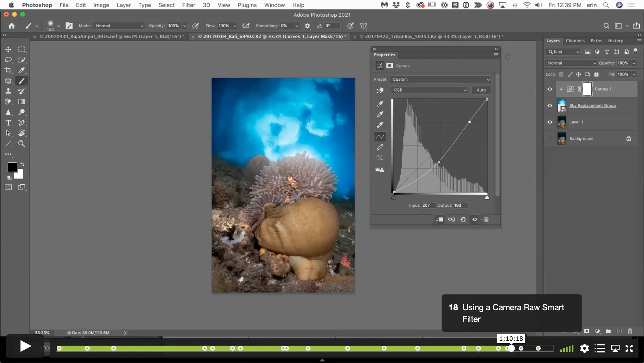Image resolution: width=644 pixels, height=363 pixels.
Task: Open the brush Mode Normal dropdown
Action: (x=119, y=26)
